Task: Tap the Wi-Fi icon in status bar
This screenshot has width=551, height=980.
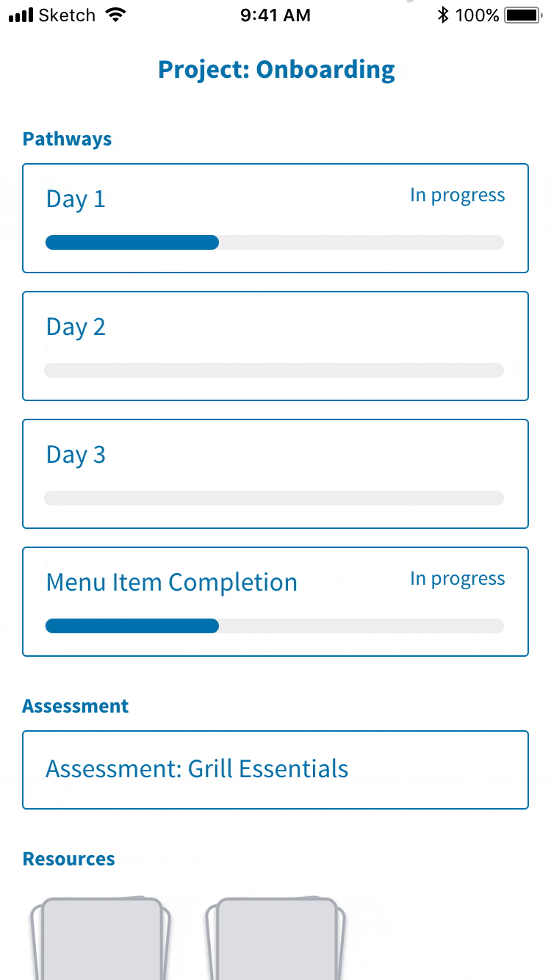Action: pos(115,15)
